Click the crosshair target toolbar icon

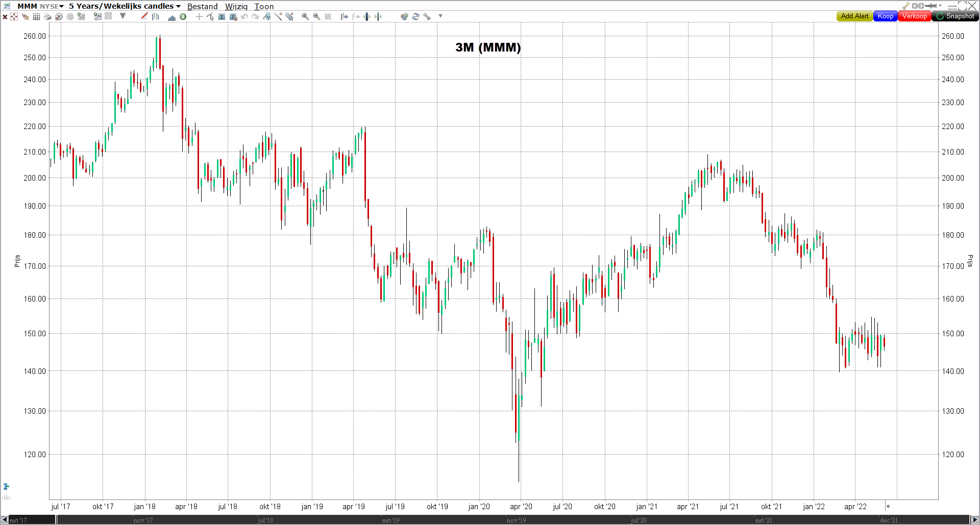pyautogui.click(x=14, y=17)
